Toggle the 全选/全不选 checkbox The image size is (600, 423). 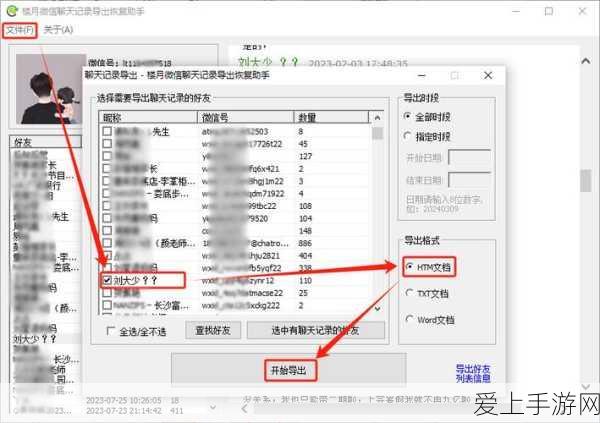tap(111, 331)
